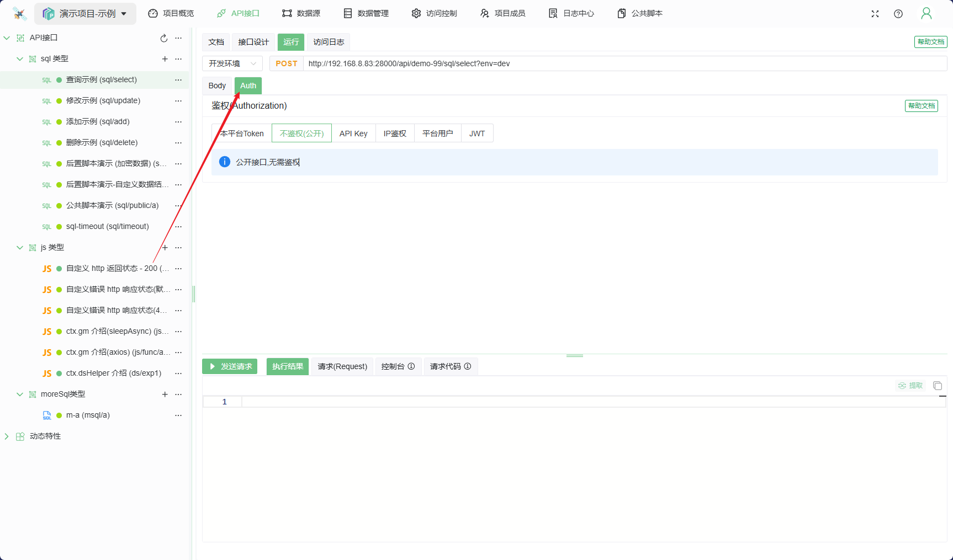Click the plus icon next to sql 类型
Screen dimensions: 953x560
(x=165, y=59)
